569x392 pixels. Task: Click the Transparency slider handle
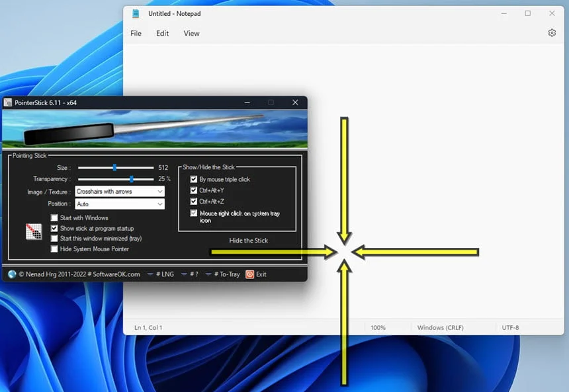tap(132, 178)
